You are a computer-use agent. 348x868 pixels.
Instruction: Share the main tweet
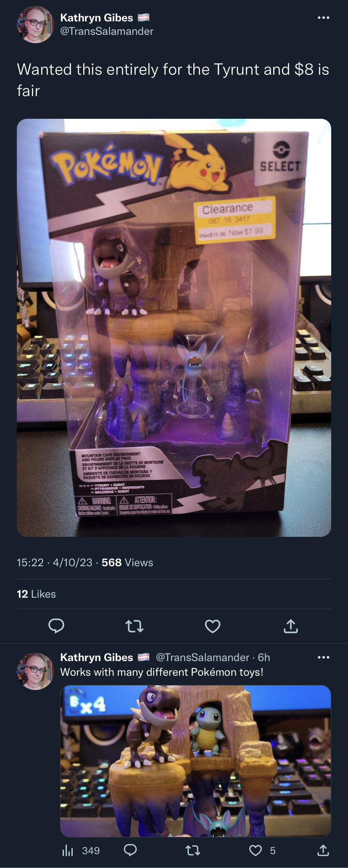pyautogui.click(x=291, y=626)
